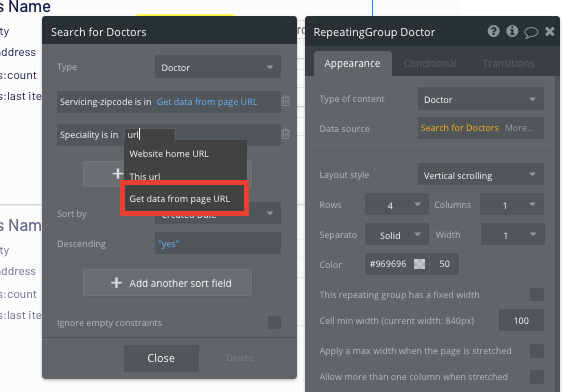Open the comments speech bubble icon
Image resolution: width=574 pixels, height=392 pixels.
531,33
